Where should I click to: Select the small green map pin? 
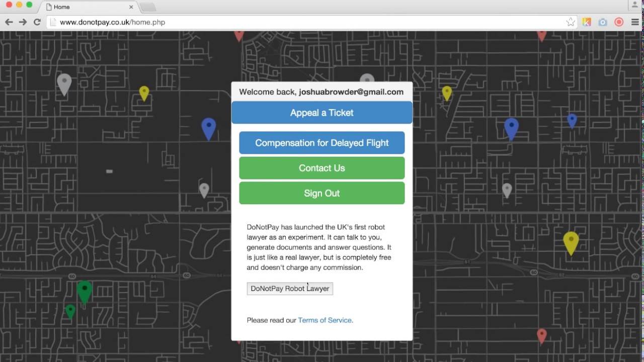click(70, 312)
